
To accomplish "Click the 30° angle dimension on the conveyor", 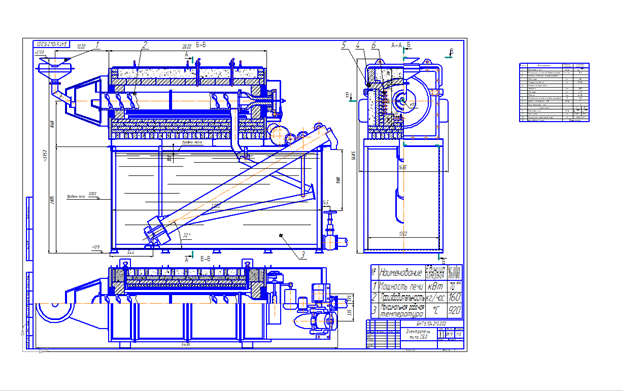I will [186, 235].
